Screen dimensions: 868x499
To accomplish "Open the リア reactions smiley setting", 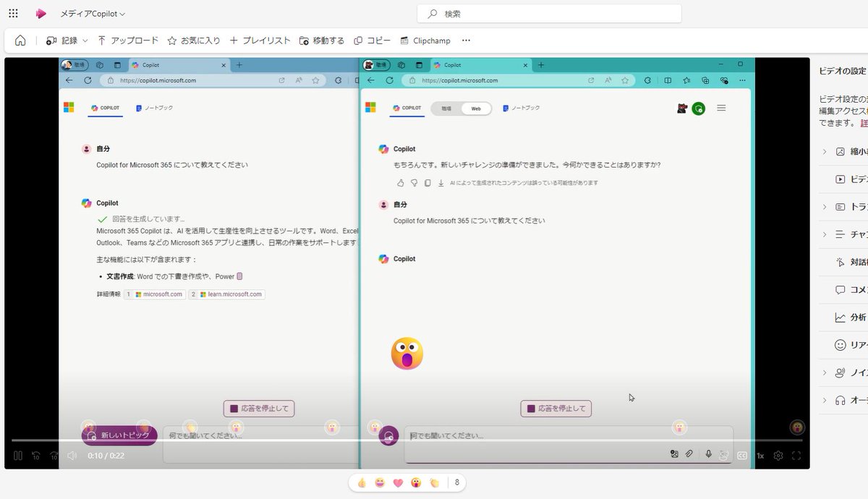I will pos(851,345).
